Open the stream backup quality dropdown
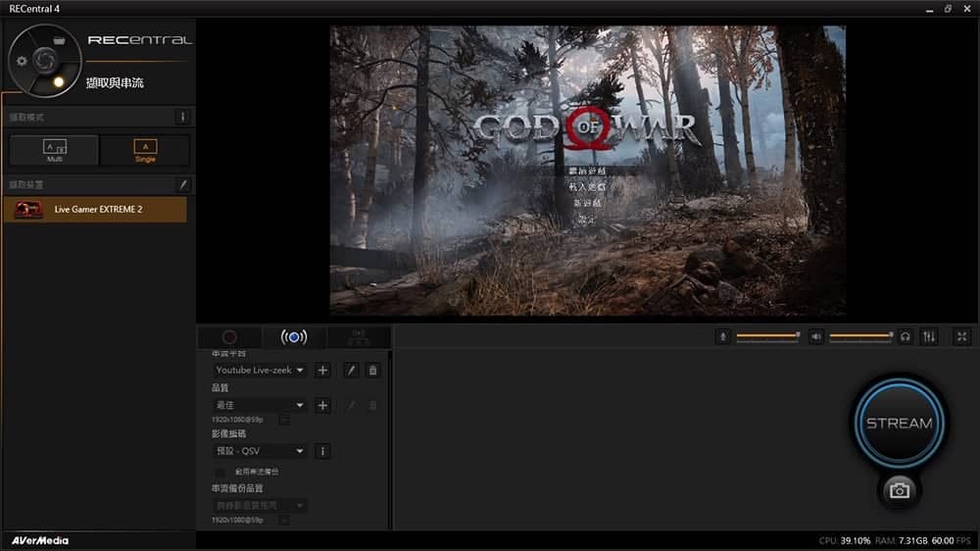 [260, 505]
